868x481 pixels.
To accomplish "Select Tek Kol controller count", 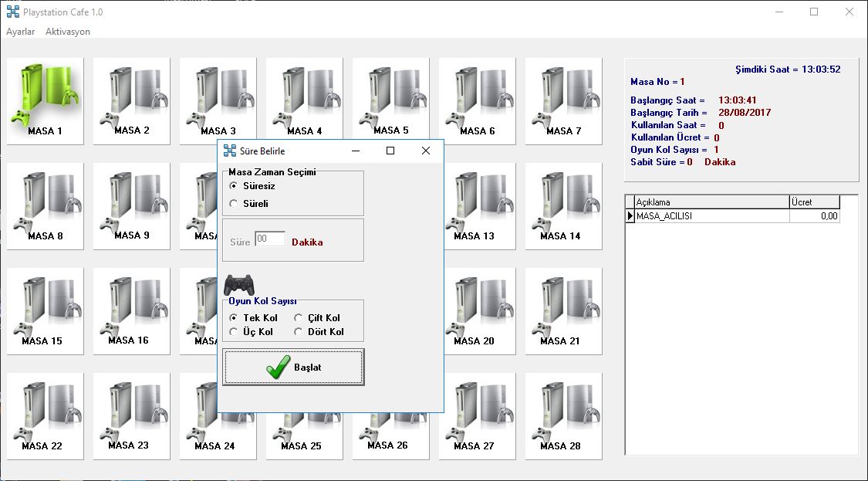I will coord(254,318).
